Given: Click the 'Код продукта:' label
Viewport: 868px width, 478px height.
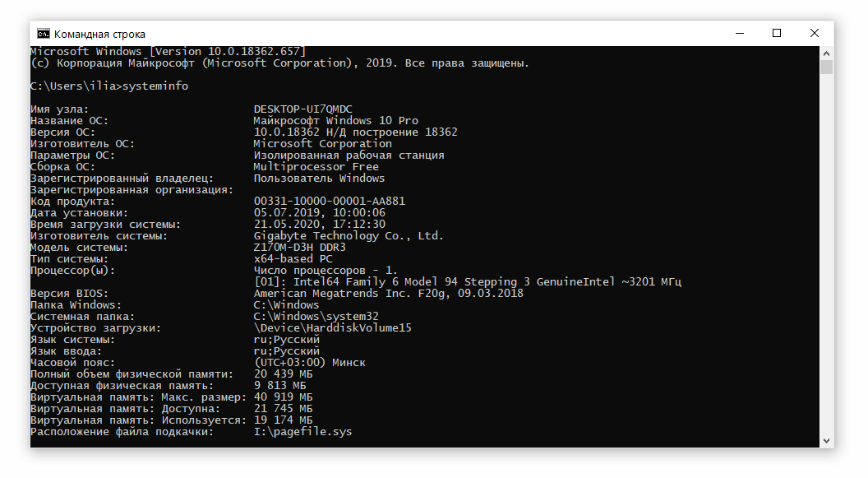Looking at the screenshot, I should [x=72, y=202].
